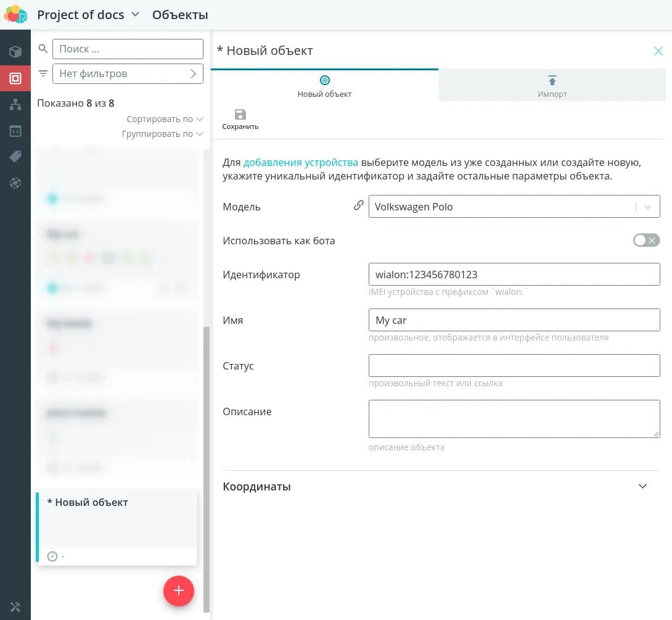Open tools icon at sidebar bottom

(x=15, y=607)
